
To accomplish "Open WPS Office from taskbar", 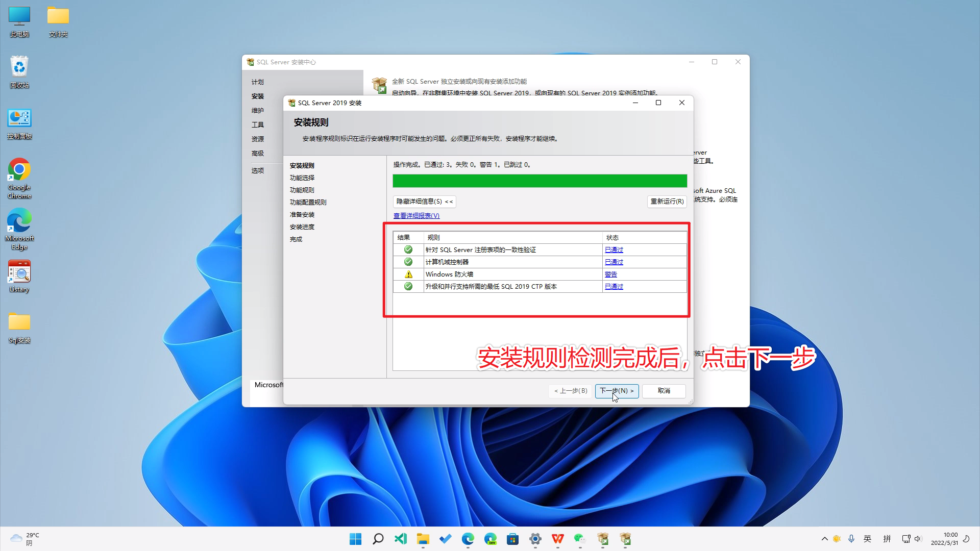I will 558,539.
